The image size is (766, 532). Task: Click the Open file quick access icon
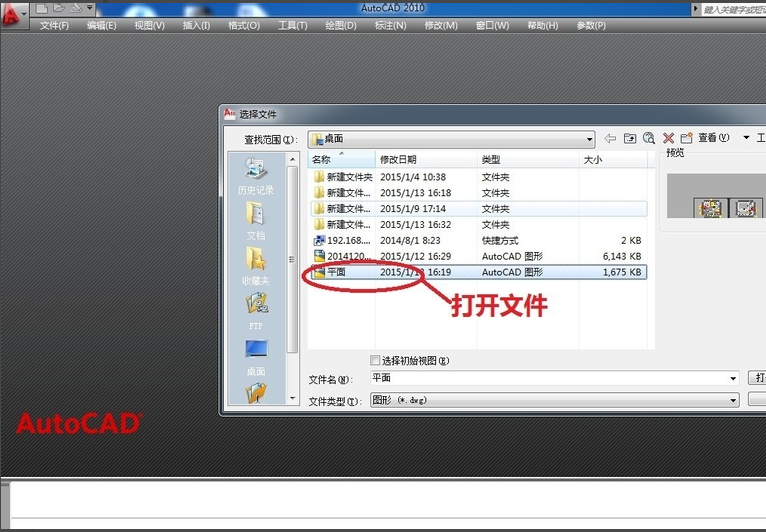point(59,8)
